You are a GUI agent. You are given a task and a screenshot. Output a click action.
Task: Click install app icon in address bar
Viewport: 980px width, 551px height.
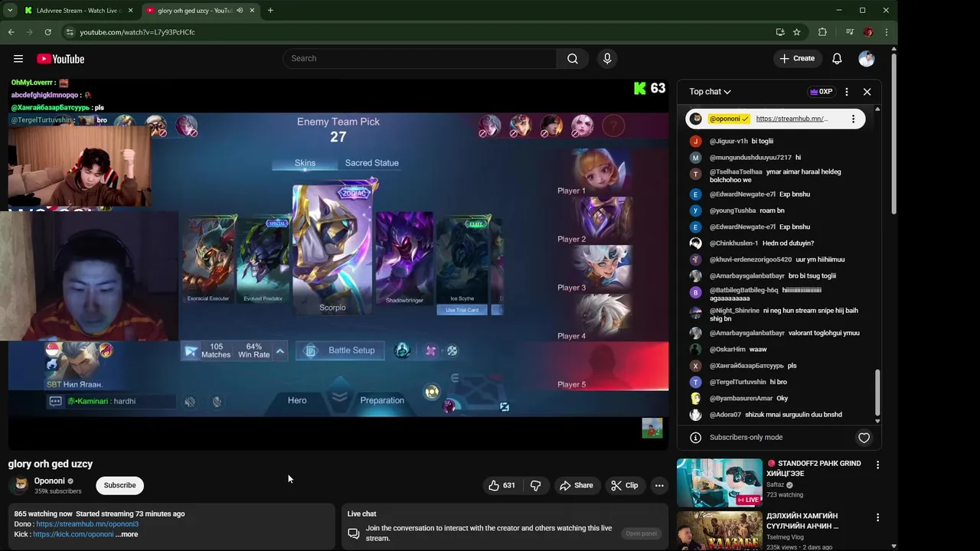779,32
